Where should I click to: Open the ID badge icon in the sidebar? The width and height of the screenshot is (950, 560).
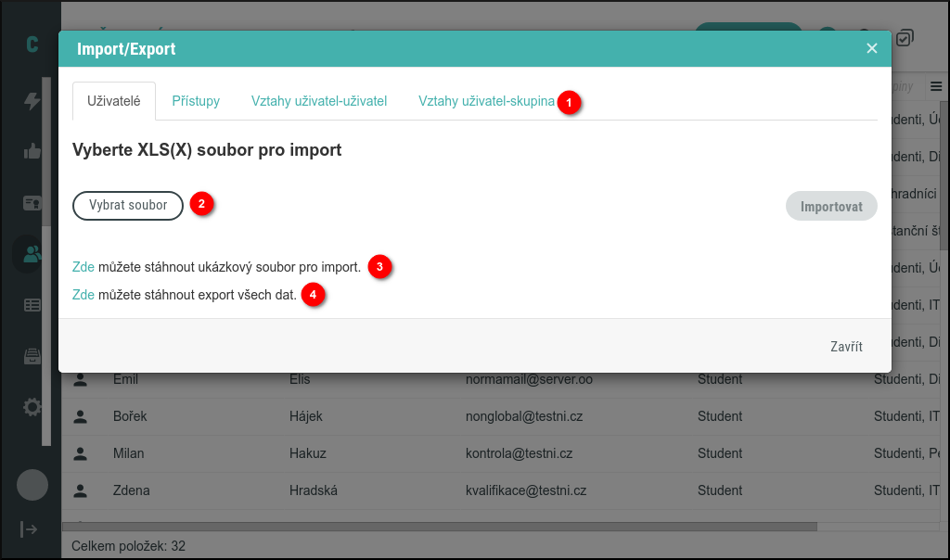coord(31,203)
